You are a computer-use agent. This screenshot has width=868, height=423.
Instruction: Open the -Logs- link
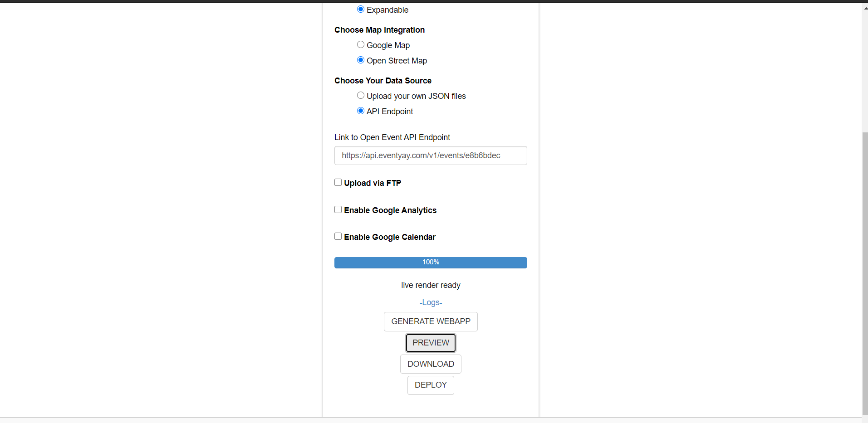(x=431, y=302)
